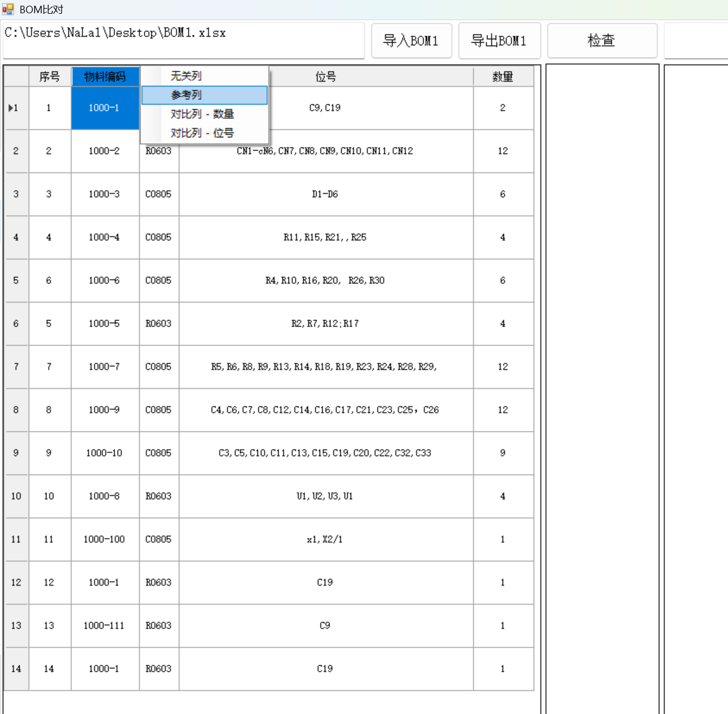The image size is (728, 714).
Task: Click the 数量 column header
Action: click(503, 77)
